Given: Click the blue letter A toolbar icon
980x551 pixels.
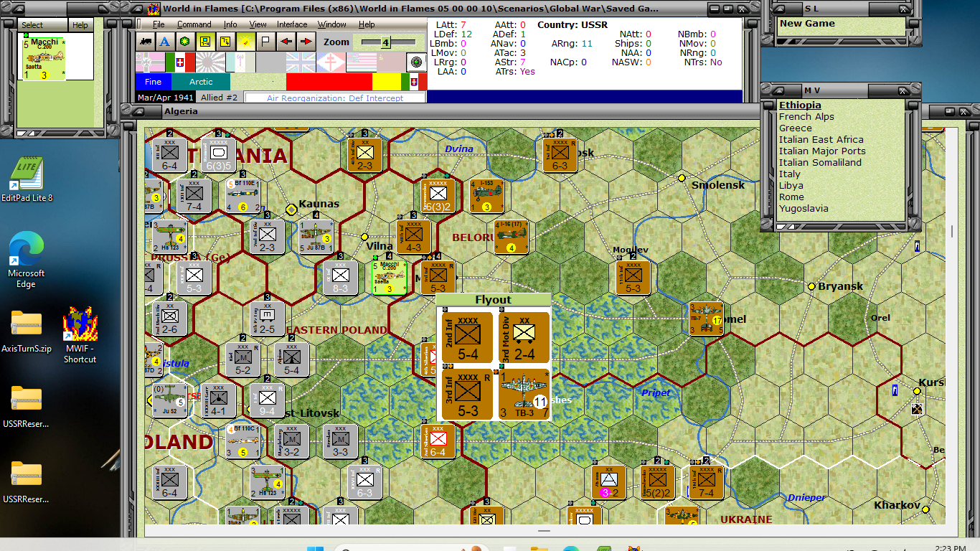Looking at the screenshot, I should tap(165, 42).
